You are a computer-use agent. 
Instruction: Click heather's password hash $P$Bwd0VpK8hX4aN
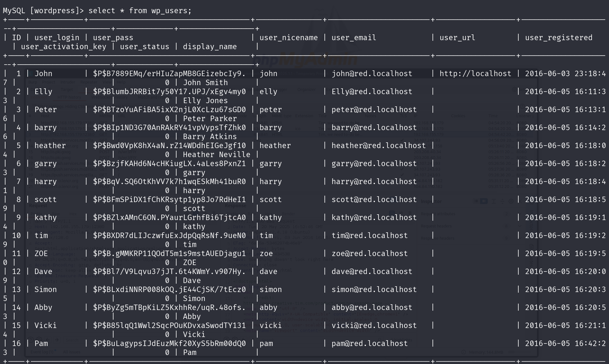click(169, 146)
